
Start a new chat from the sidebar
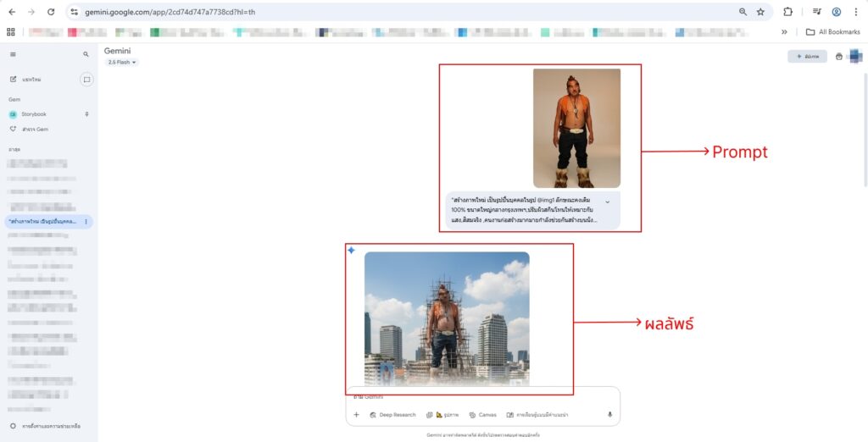[x=31, y=80]
